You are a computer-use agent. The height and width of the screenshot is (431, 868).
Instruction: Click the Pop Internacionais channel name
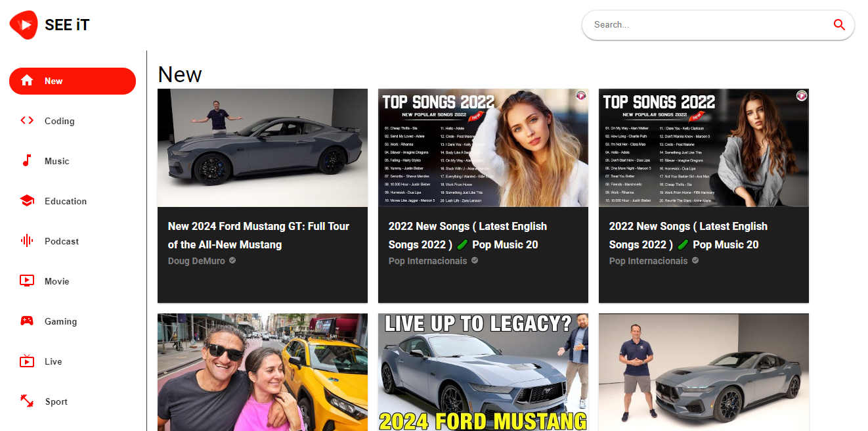click(x=428, y=261)
